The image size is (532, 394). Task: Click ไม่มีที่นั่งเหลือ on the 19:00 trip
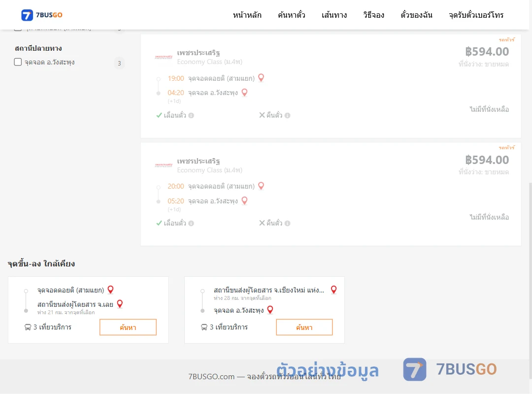489,109
